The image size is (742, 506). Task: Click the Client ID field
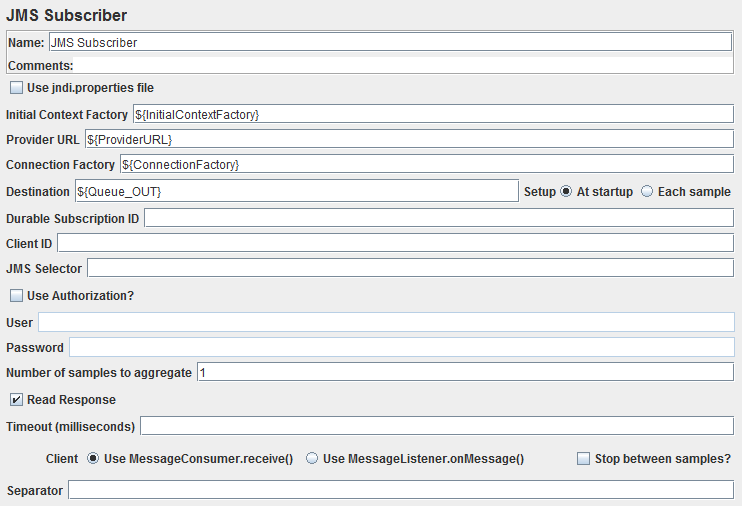(394, 243)
